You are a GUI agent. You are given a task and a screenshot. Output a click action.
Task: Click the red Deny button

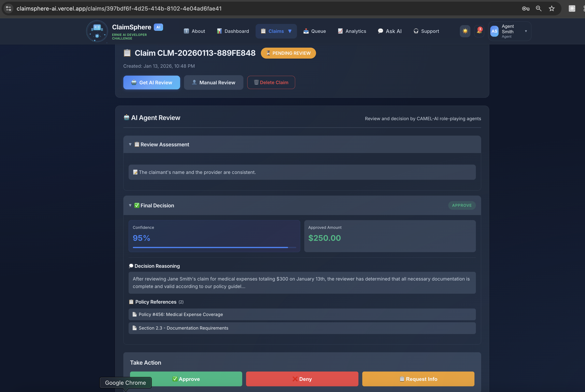302,379
